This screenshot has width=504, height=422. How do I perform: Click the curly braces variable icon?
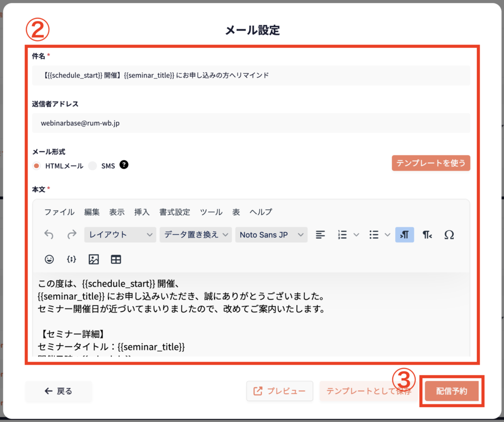click(71, 259)
